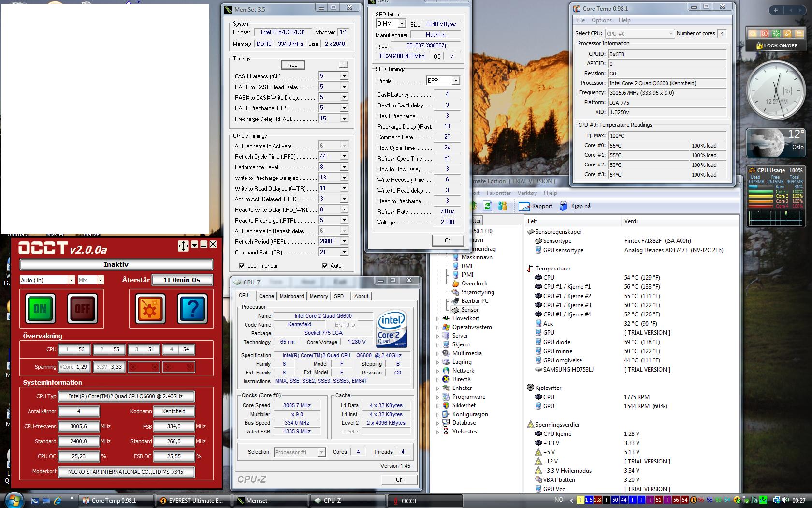Open the About tab in CPU-Z

361,296
